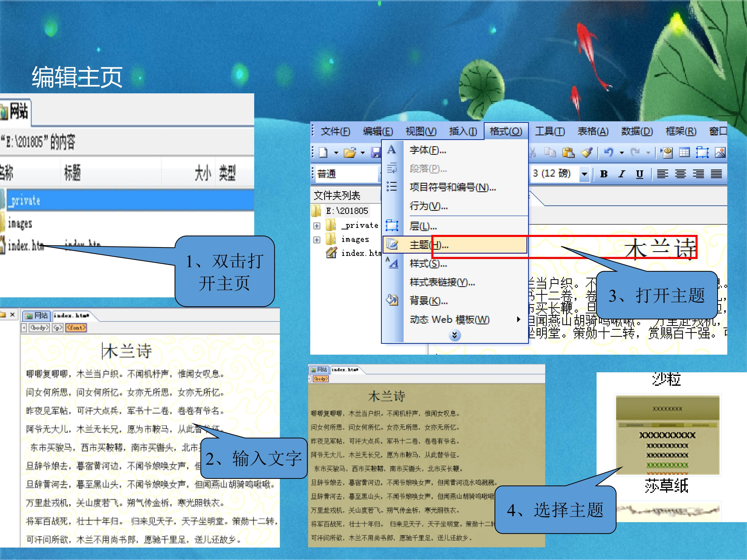Justify text with the justify icon
This screenshot has height=560, width=747.
coord(716,174)
